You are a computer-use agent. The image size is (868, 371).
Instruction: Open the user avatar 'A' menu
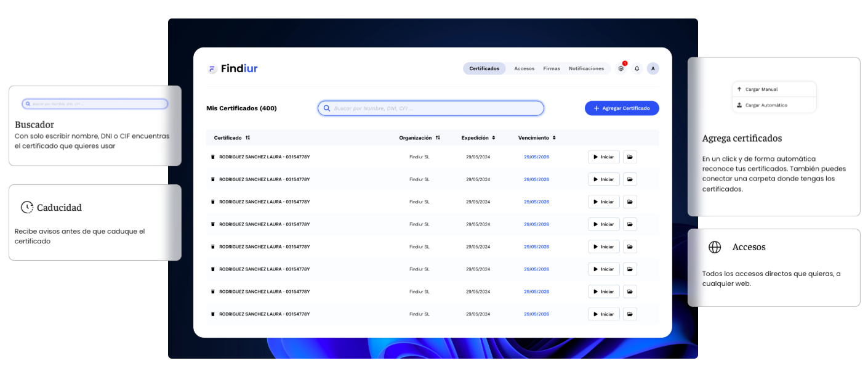click(x=653, y=68)
